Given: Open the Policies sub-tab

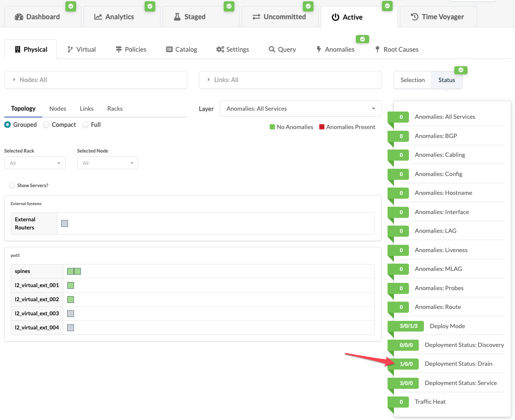Looking at the screenshot, I should tap(131, 50).
